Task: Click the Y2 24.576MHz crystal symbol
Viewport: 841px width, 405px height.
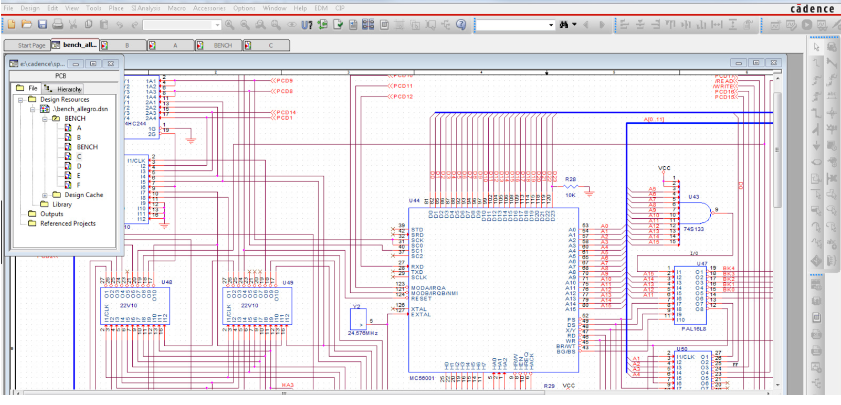Action: coord(358,320)
